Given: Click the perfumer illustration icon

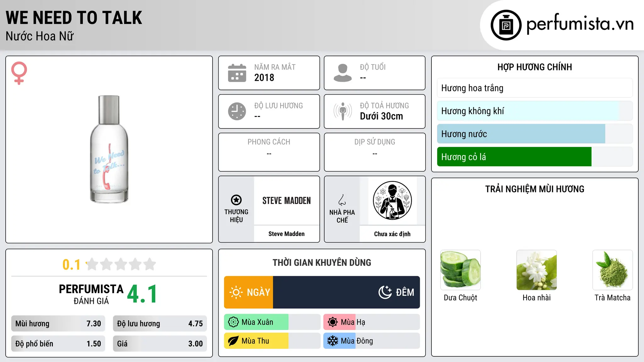Looking at the screenshot, I should pos(392,200).
